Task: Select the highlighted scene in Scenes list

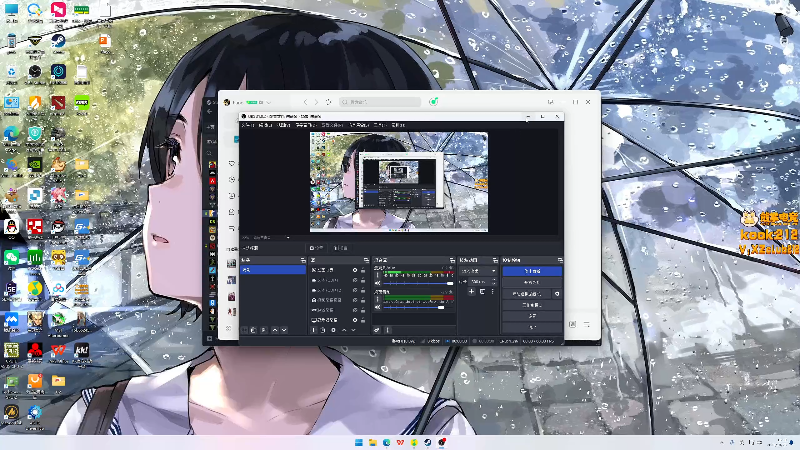Action: click(273, 270)
